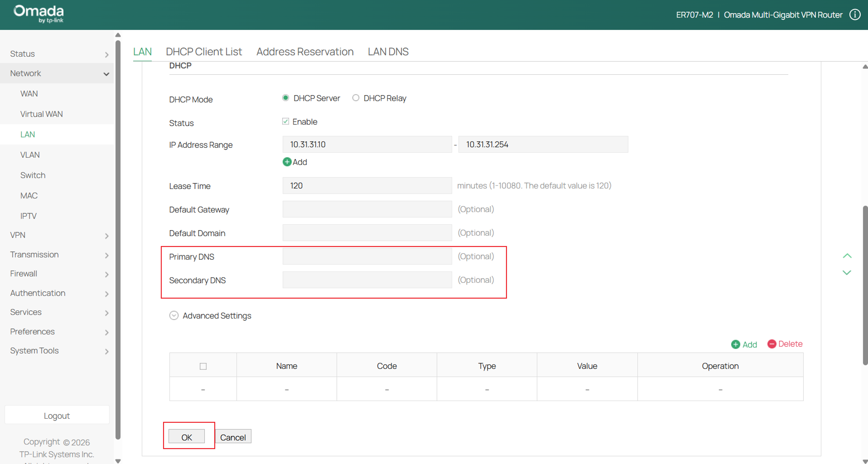The height and width of the screenshot is (464, 868).
Task: Select DHCP Relay mode radio button
Action: [x=356, y=98]
